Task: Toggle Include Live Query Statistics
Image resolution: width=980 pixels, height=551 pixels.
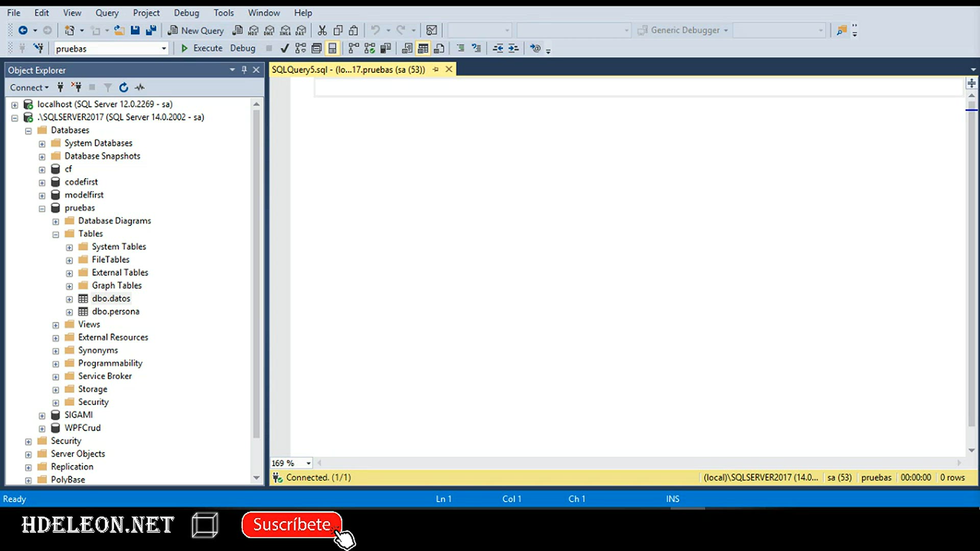Action: click(370, 48)
